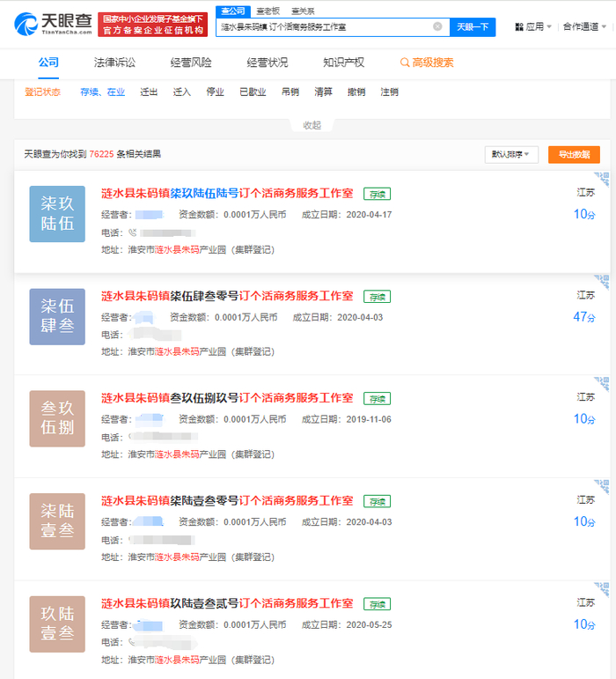
Task: Select the 查老板 search tab
Action: click(x=268, y=11)
